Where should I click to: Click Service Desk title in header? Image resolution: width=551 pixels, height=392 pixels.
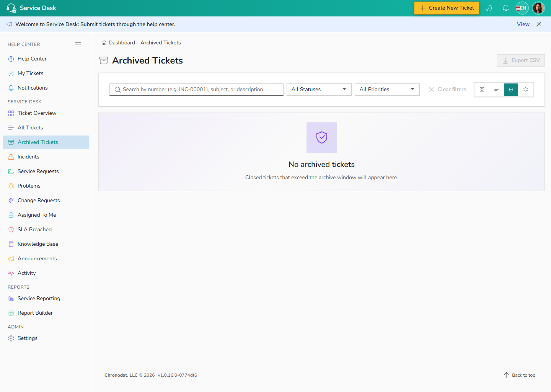pyautogui.click(x=38, y=8)
